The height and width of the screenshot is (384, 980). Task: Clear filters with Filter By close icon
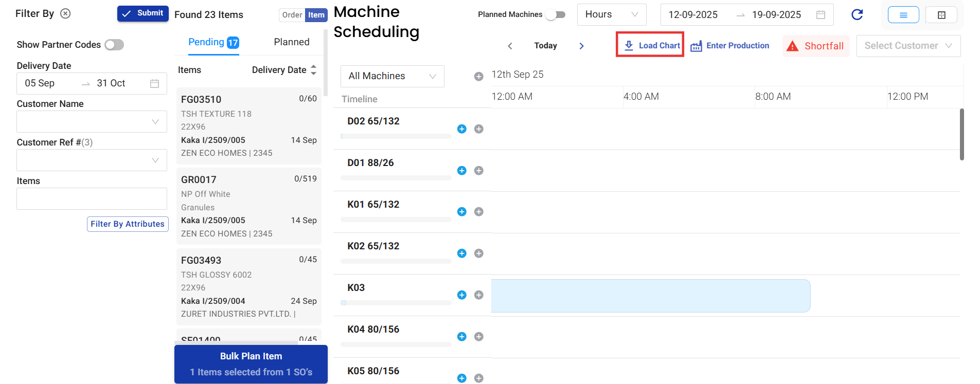(65, 14)
